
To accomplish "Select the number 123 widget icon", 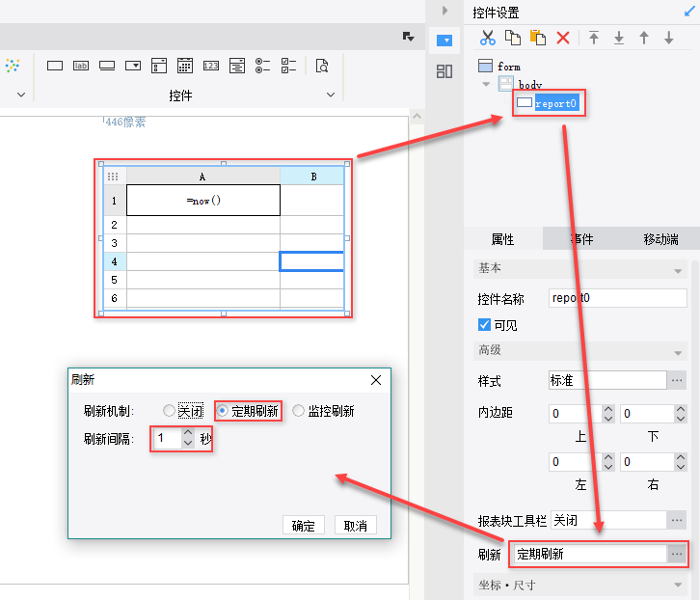I will click(211, 66).
